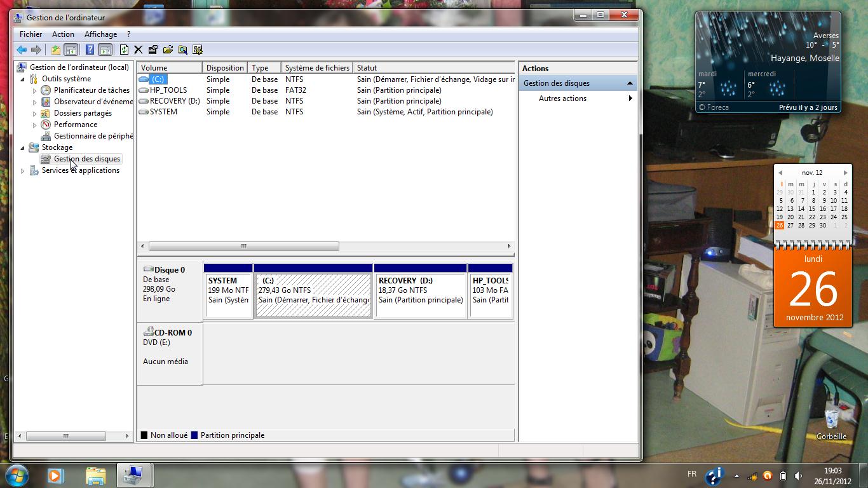Click the Windows Start button

[x=17, y=475]
